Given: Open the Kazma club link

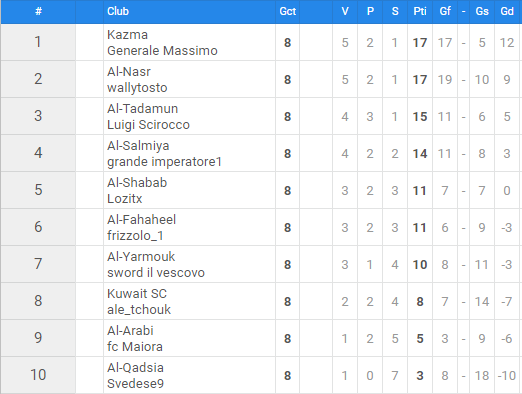Looking at the screenshot, I should [127, 35].
